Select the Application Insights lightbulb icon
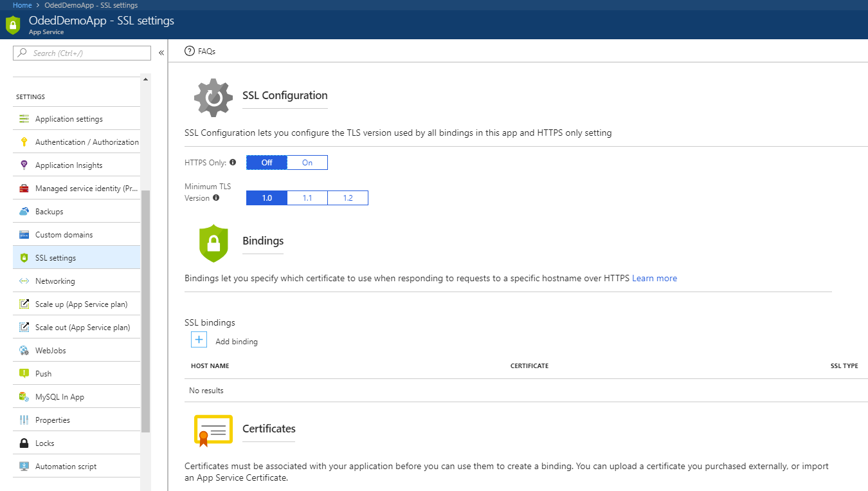The height and width of the screenshot is (491, 868). 24,165
